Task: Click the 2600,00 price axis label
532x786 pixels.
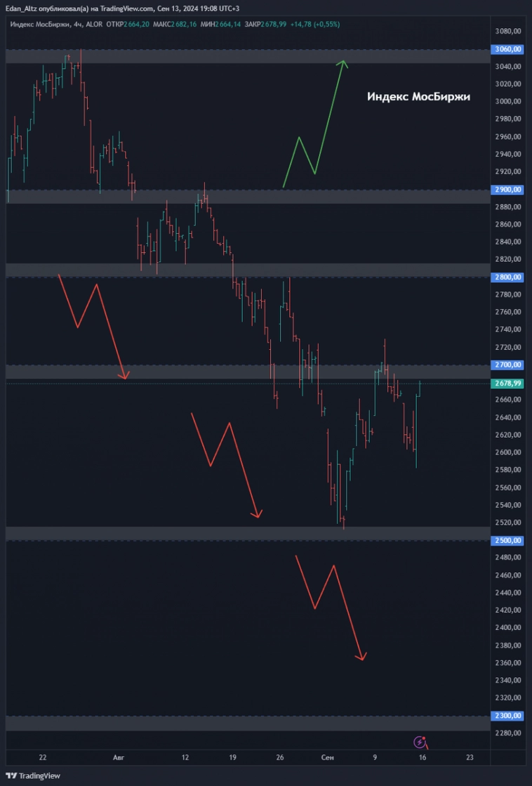Action: (509, 452)
